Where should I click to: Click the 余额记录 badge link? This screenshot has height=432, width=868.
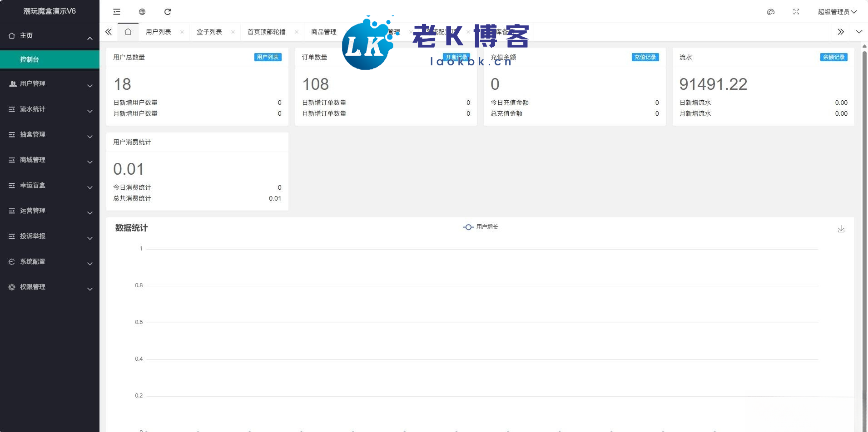(833, 57)
